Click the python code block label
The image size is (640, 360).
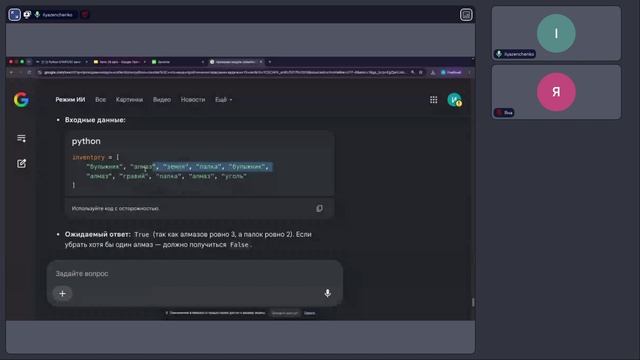pos(86,141)
